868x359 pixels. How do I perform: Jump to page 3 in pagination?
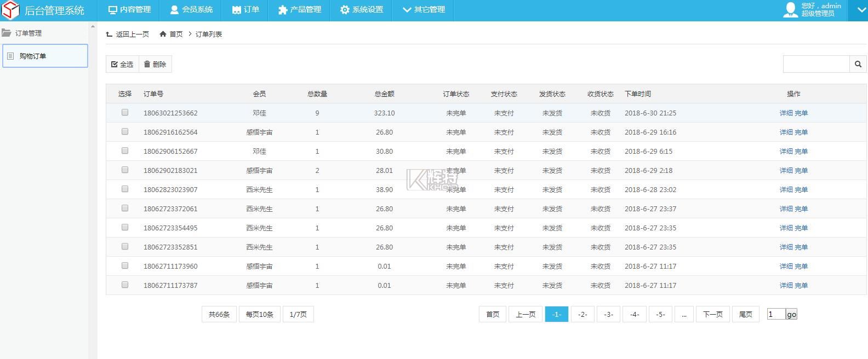click(x=608, y=314)
